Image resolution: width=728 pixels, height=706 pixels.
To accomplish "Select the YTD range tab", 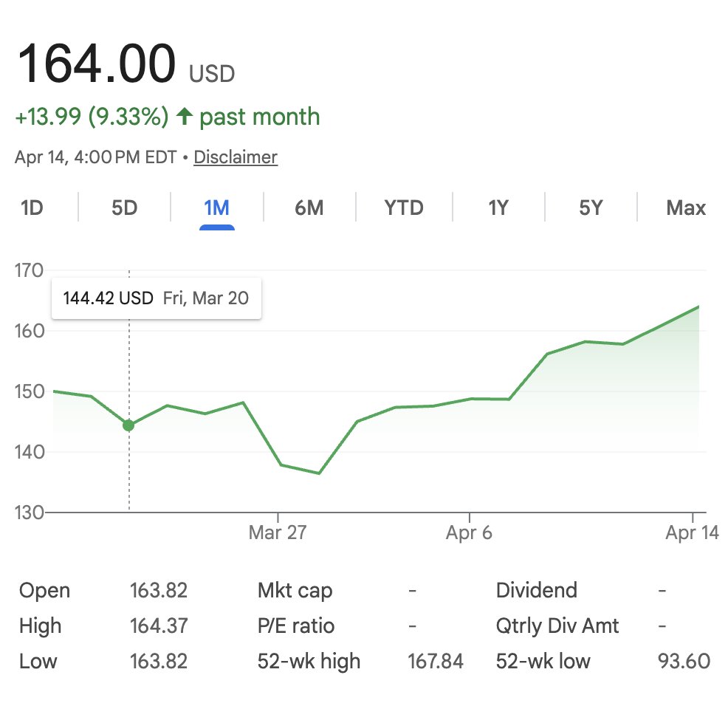I will click(x=404, y=208).
